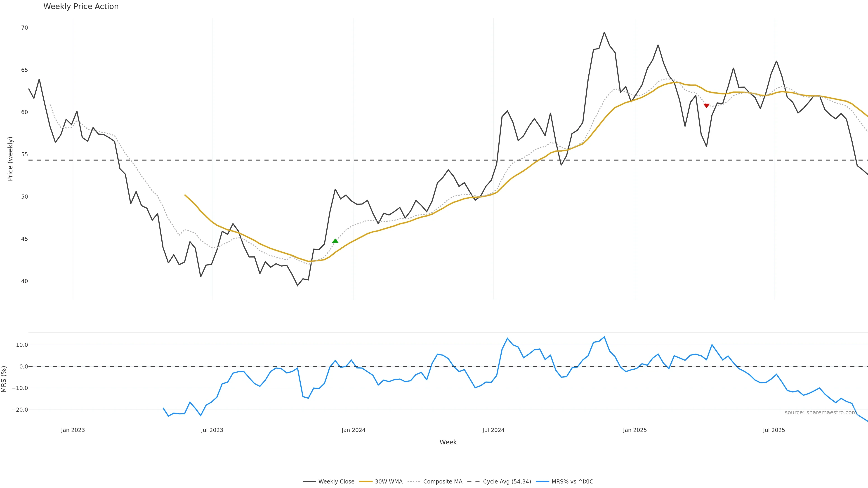Click the gold 30W WMA legend line sample
The width and height of the screenshot is (868, 488).
coord(366,482)
